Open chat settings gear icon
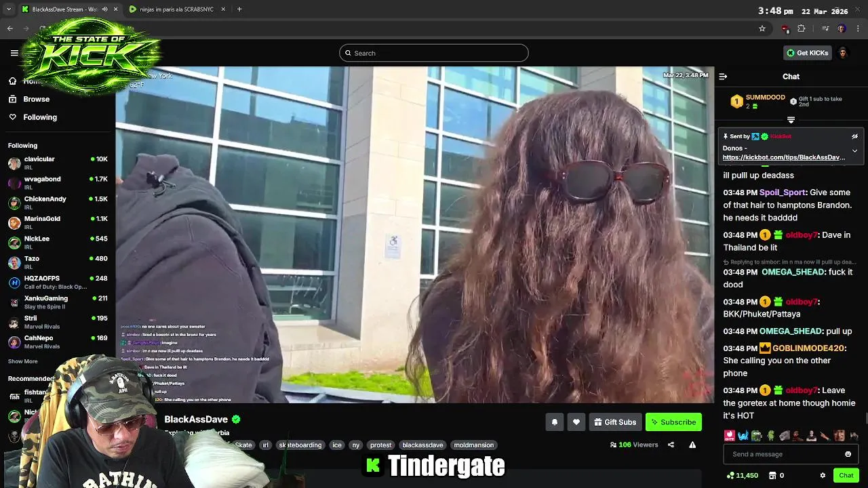The width and height of the screenshot is (868, 488). click(x=823, y=476)
